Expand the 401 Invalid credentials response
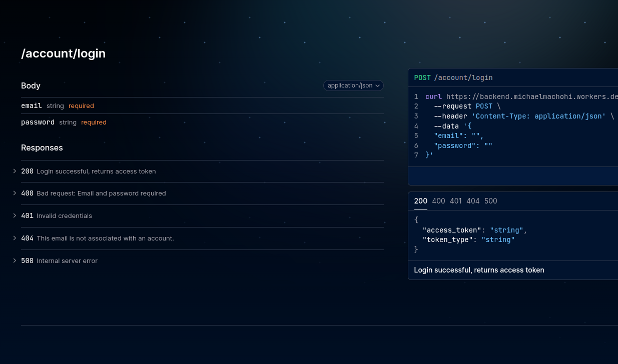Screen dimensions: 618x364 (x=56, y=216)
